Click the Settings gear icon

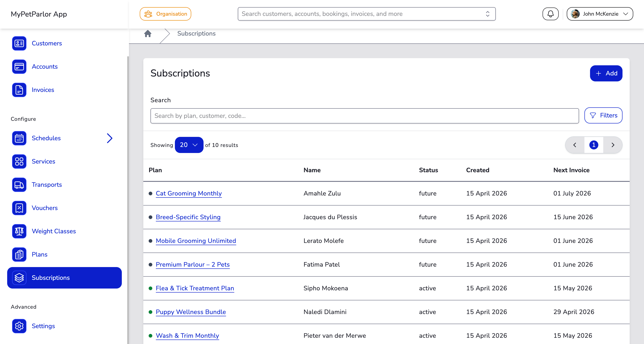tap(19, 326)
